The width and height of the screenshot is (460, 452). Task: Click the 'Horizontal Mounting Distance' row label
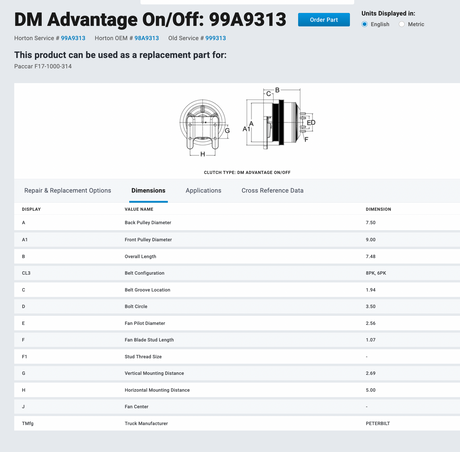tap(157, 390)
